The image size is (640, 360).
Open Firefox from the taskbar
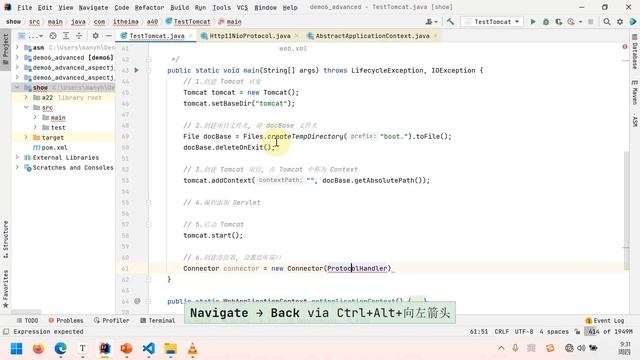(38, 349)
